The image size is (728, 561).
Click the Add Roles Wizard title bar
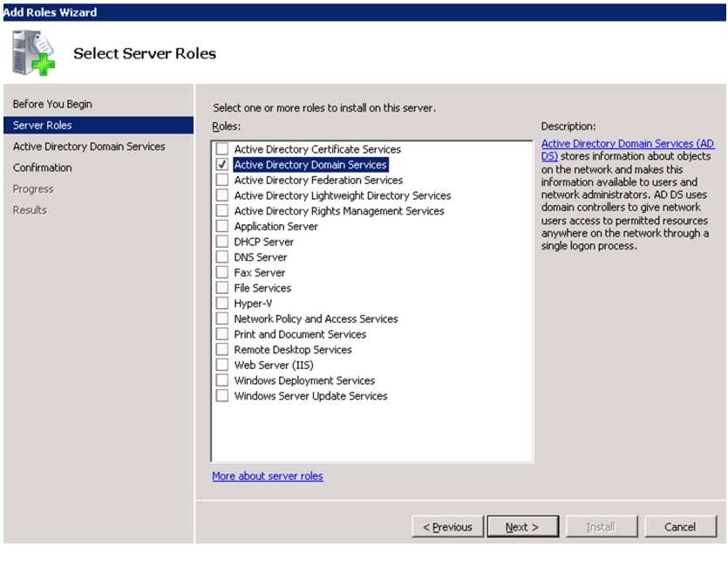(364, 12)
